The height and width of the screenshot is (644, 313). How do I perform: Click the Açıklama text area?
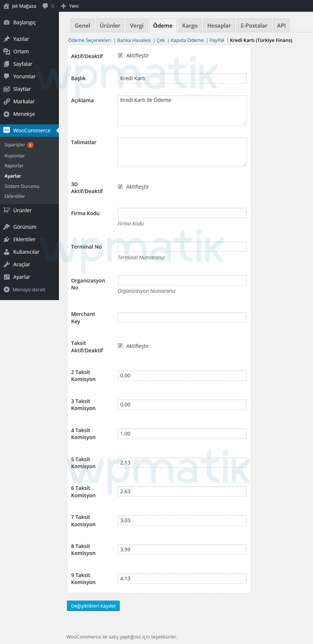182,110
